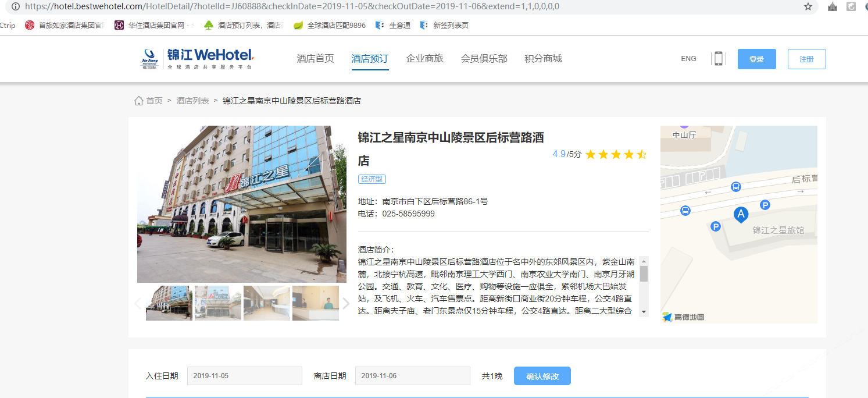The width and height of the screenshot is (868, 398).
Task: Click the hotel title 锦江之星南京中山陵景区后标营路酒店
Action: [x=451, y=149]
